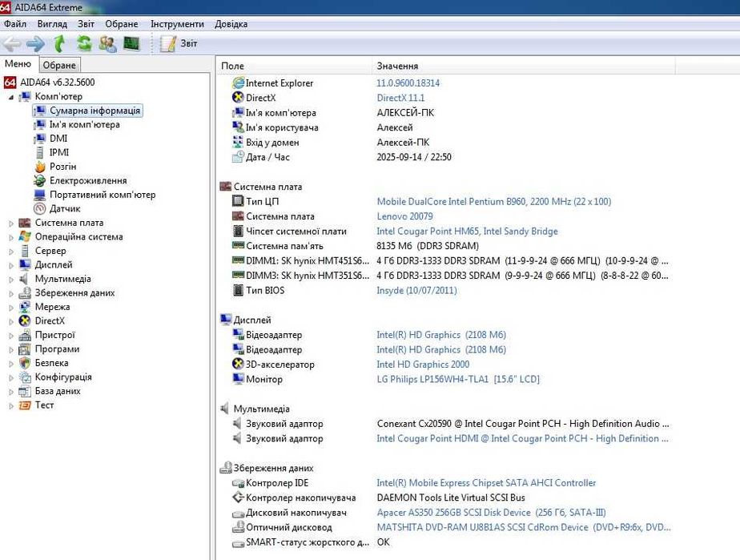Click the Тест benchmark tree icon
The height and width of the screenshot is (560, 740).
point(25,405)
